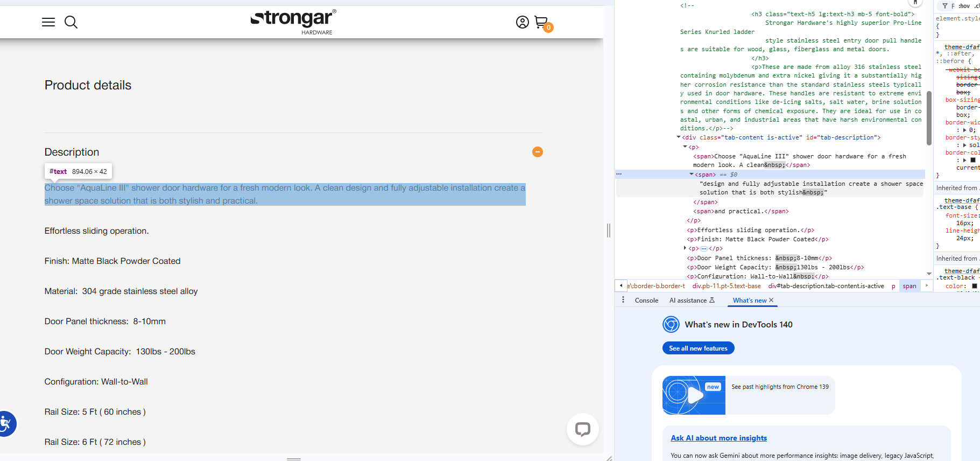Select the span breadcrumb
980x461 pixels.
[x=910, y=286]
